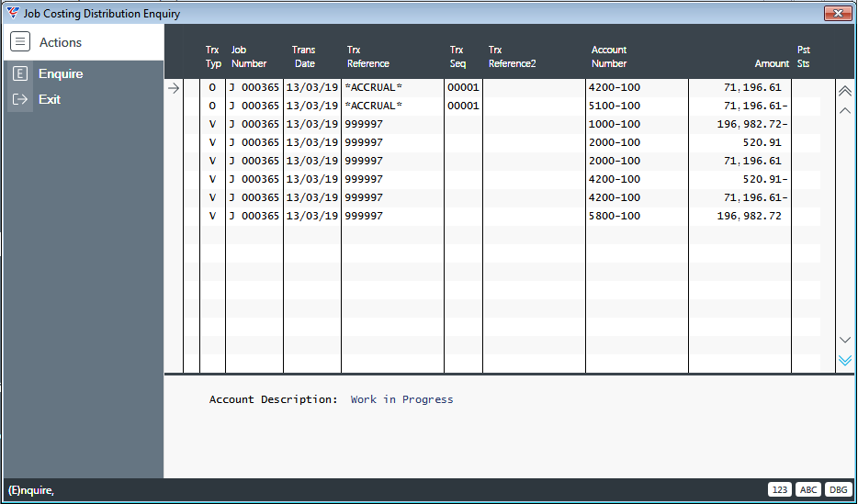Click amount 196,982.72 for account 5800-100

tap(749, 216)
